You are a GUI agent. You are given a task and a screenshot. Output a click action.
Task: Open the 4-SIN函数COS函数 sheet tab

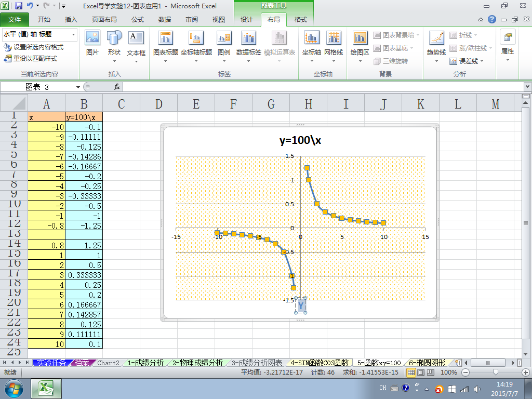click(x=320, y=363)
